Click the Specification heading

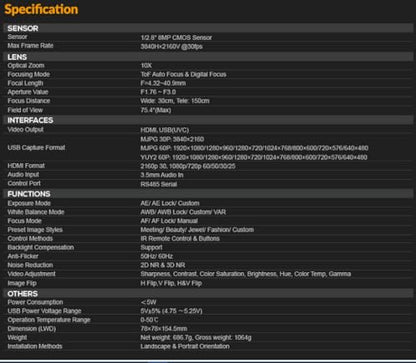tap(41, 9)
